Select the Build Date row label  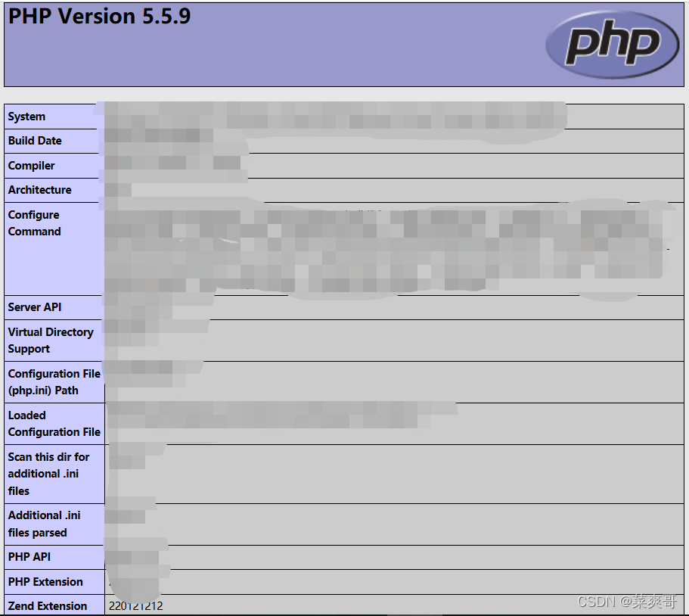pos(35,141)
